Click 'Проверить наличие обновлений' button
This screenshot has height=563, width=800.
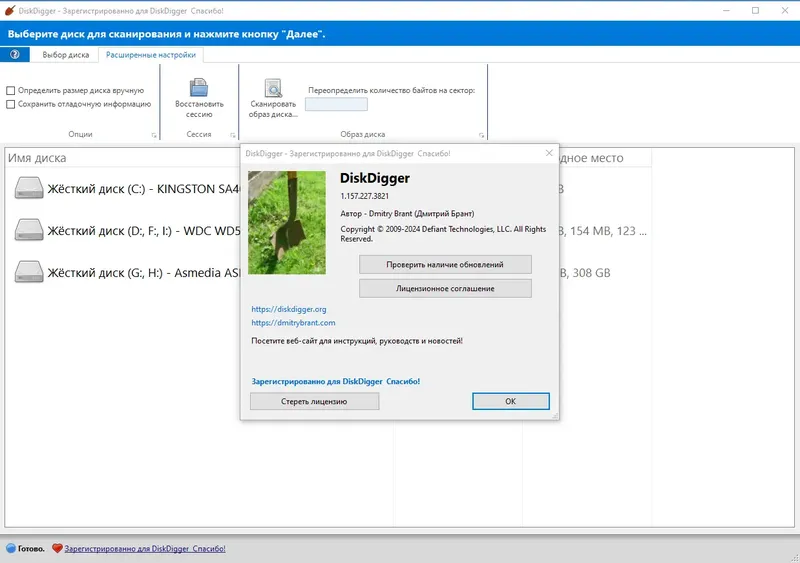click(x=445, y=264)
